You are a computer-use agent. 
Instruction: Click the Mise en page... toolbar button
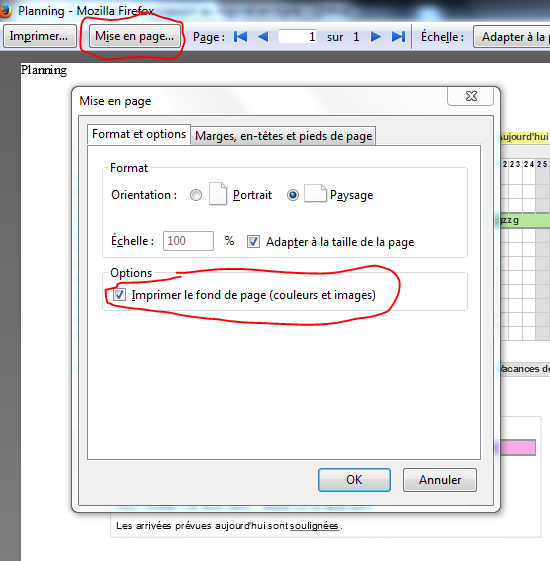point(134,36)
